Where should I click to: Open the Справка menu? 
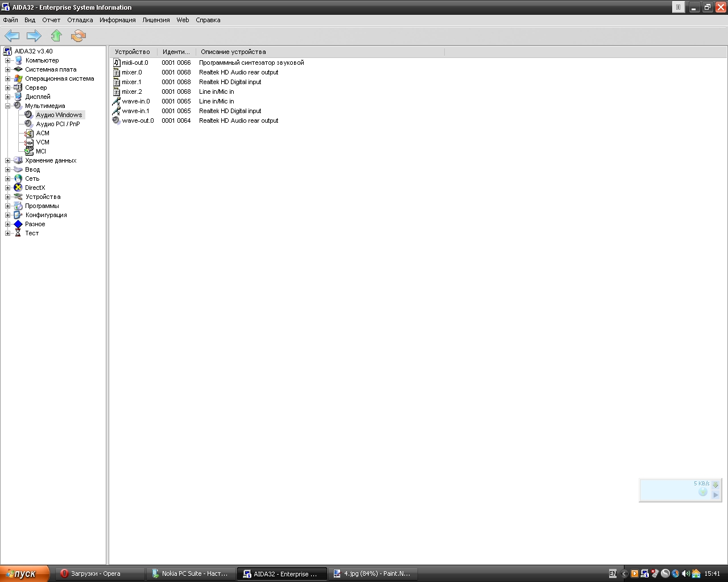[208, 20]
